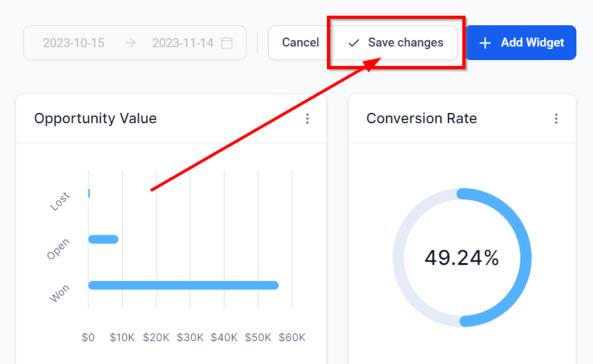This screenshot has width=593, height=364.
Task: Click the Won axis label
Action: coord(60,293)
